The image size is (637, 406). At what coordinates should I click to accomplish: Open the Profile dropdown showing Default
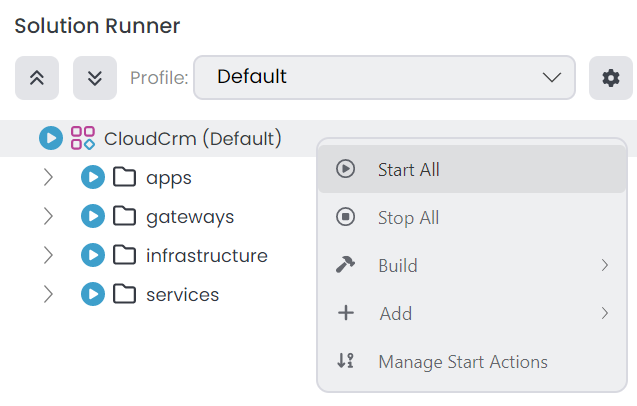(384, 77)
